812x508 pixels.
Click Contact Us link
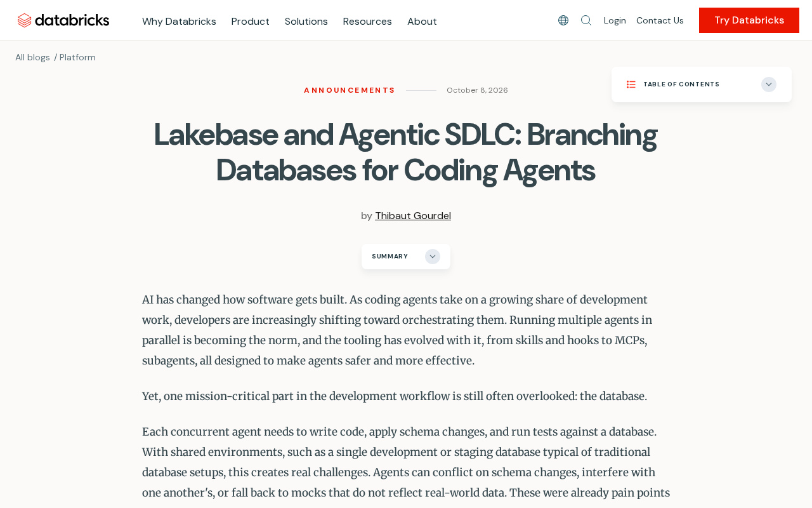660,20
